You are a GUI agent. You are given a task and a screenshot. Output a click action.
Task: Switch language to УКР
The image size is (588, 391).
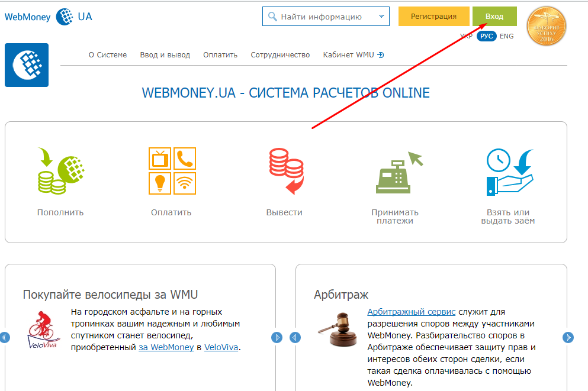tap(466, 36)
